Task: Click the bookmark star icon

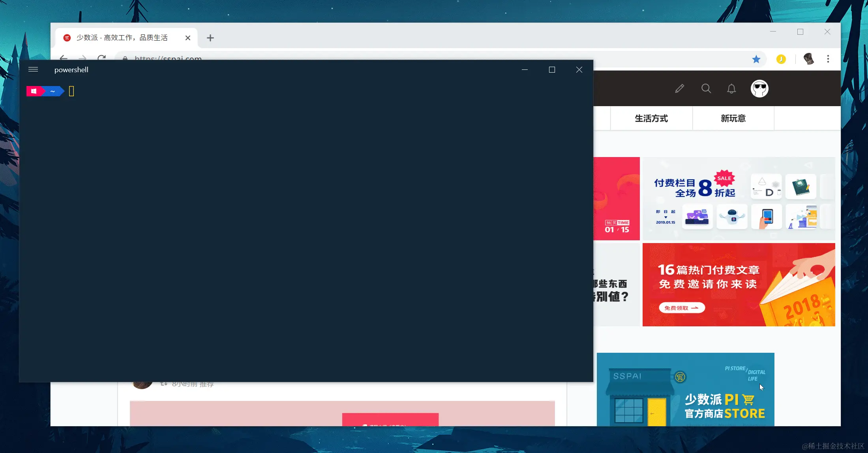Action: [x=756, y=59]
